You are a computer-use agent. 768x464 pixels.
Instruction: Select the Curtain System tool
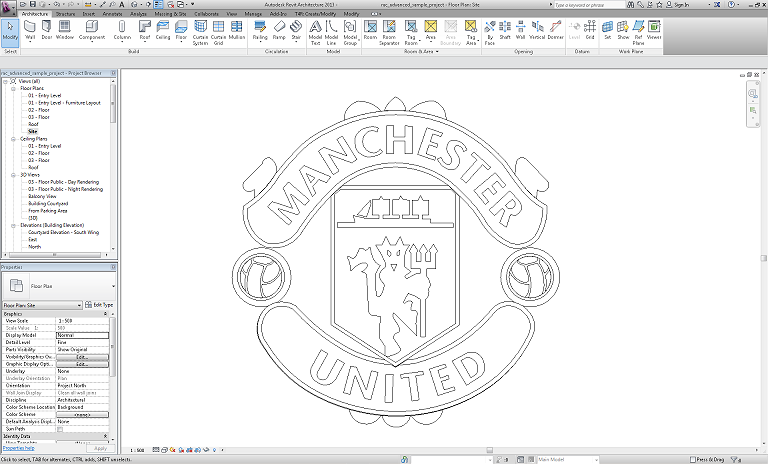200,33
